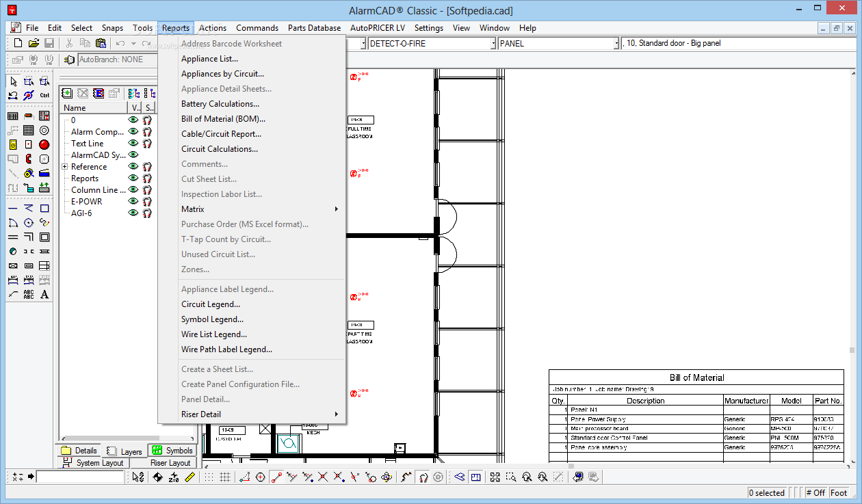Open Appliance List report
This screenshot has width=862, height=504.
point(209,59)
